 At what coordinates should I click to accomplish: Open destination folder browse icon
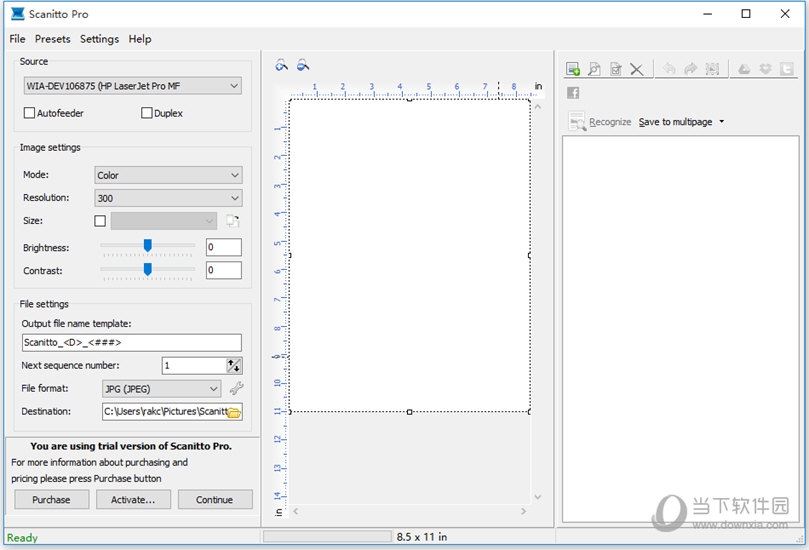pos(234,412)
